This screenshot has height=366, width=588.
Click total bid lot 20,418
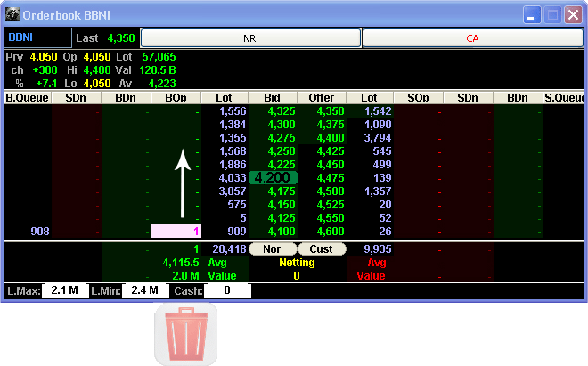230,249
